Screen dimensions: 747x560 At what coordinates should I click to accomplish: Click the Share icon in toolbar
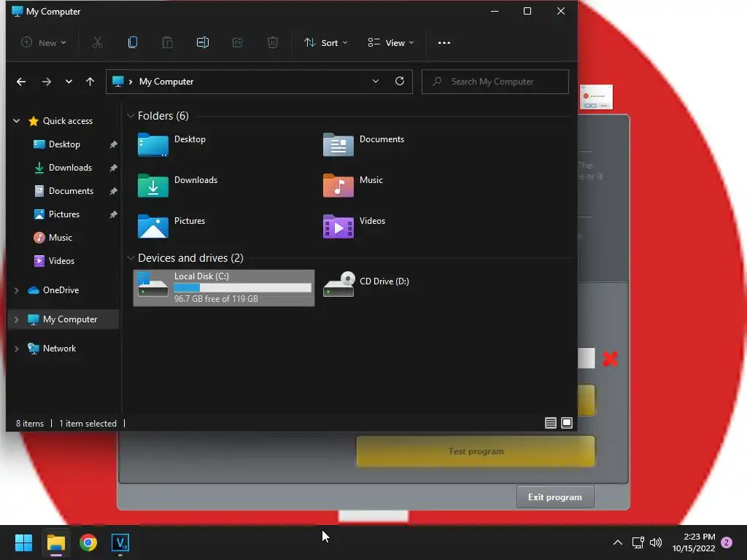coord(238,43)
